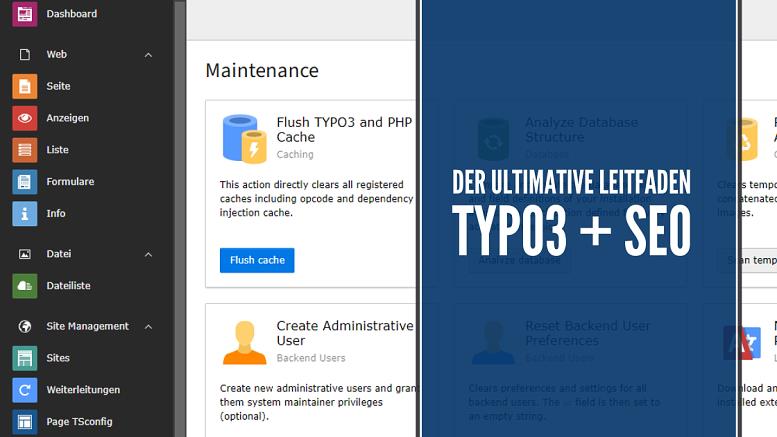
Task: Open the Anzeigen eye icon
Action: [25, 118]
